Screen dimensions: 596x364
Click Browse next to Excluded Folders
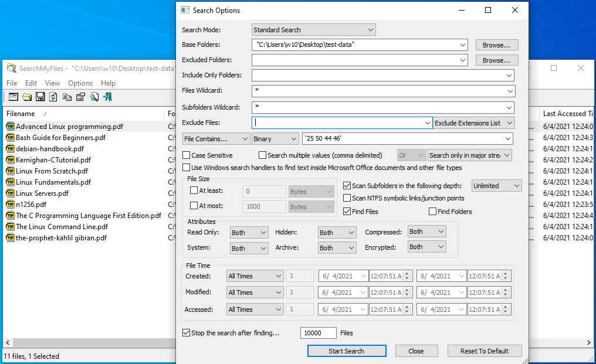coord(497,60)
